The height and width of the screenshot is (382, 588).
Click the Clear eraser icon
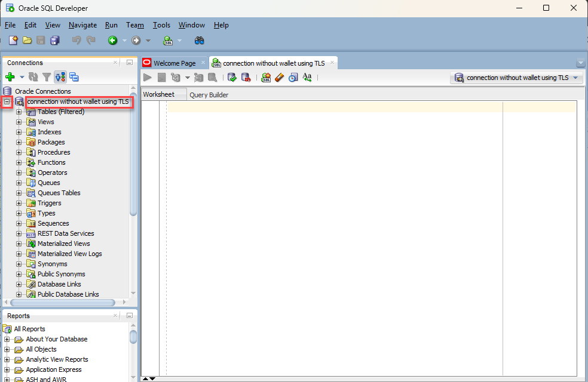[279, 78]
